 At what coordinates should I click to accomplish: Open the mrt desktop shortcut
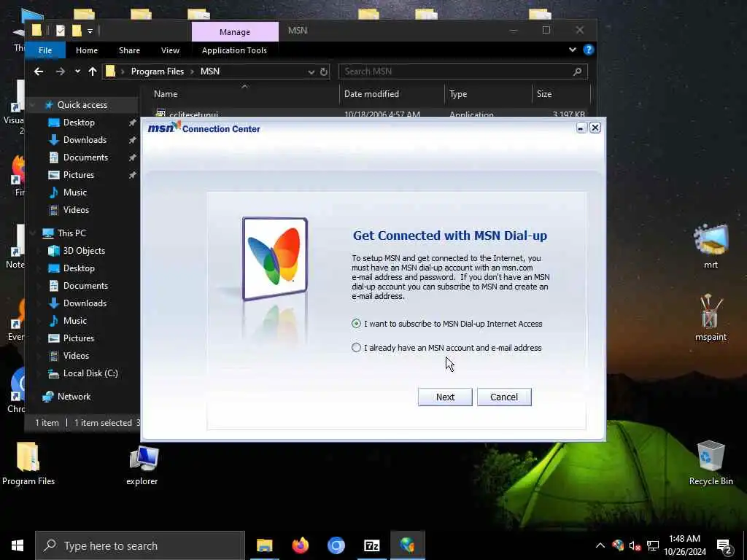click(x=711, y=245)
